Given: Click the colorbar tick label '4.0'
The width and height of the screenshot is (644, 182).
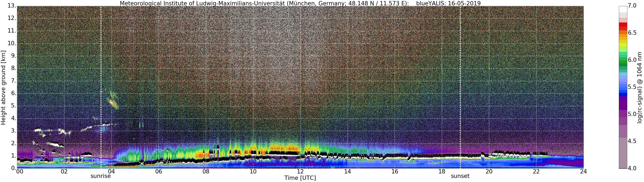Looking at the screenshot, I should pyautogui.click(x=632, y=168).
